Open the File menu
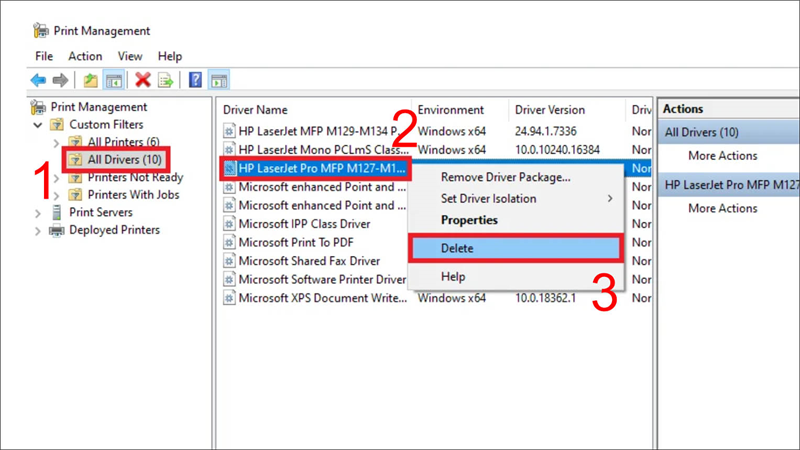 44,56
